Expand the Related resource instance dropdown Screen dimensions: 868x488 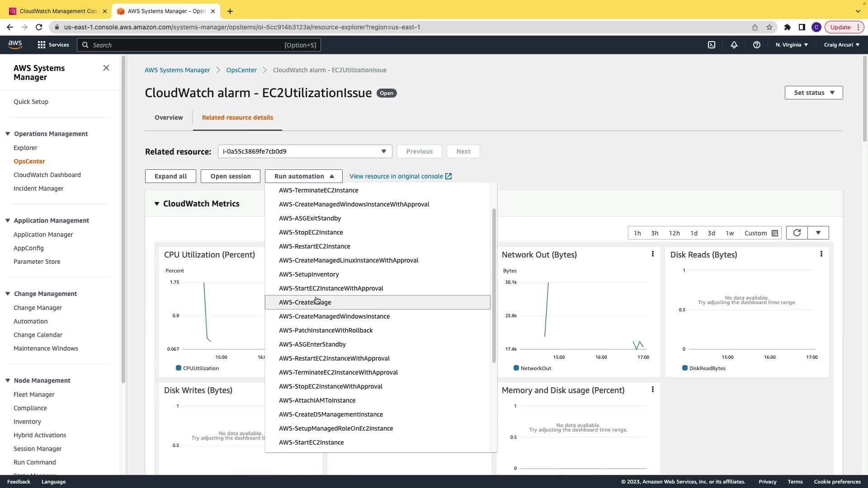pyautogui.click(x=305, y=151)
